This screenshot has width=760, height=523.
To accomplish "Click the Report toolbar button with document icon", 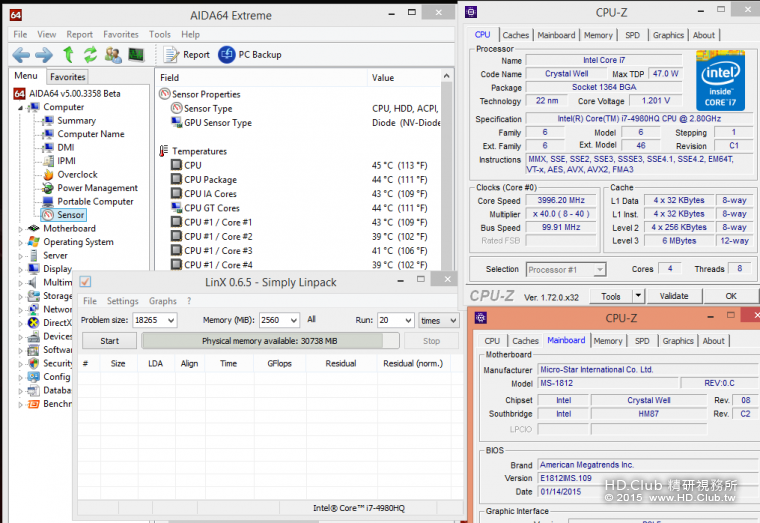I will tap(187, 55).
